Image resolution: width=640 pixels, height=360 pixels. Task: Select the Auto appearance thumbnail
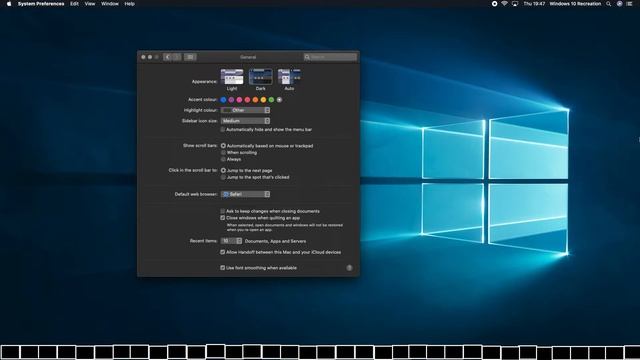[x=289, y=77]
